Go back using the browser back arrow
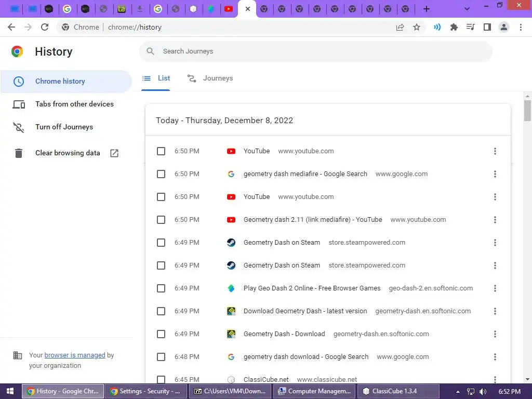The image size is (532, 399). (x=11, y=27)
